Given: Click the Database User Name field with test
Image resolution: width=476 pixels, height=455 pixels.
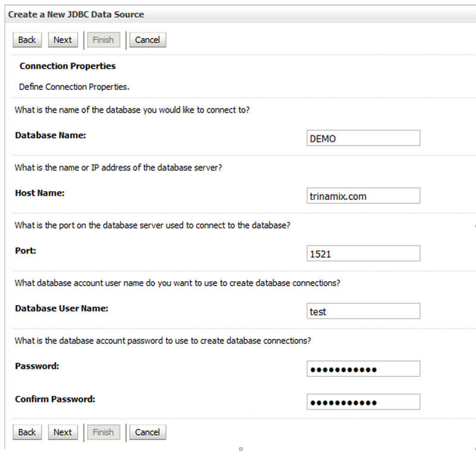Looking at the screenshot, I should pos(363,311).
